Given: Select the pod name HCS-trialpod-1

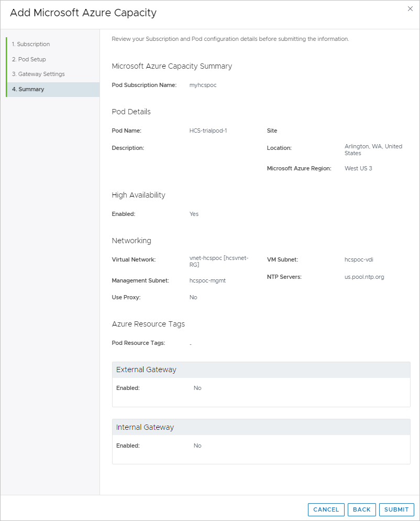Looking at the screenshot, I should click(208, 131).
